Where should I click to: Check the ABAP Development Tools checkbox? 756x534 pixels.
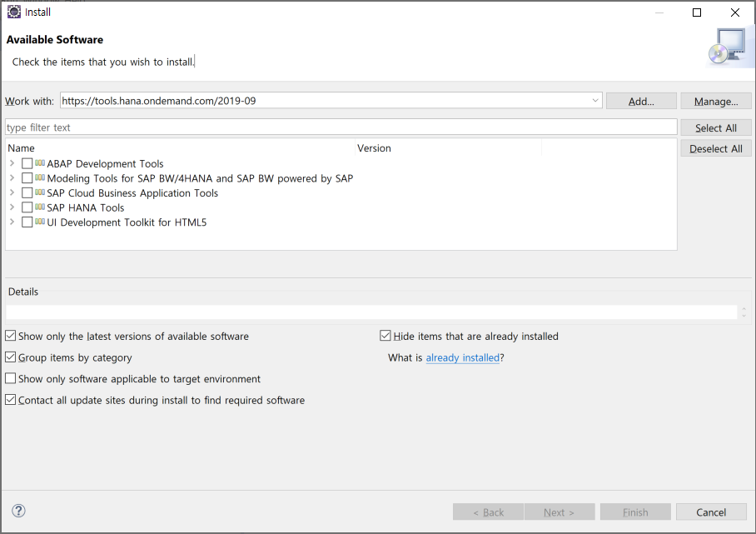coord(27,163)
